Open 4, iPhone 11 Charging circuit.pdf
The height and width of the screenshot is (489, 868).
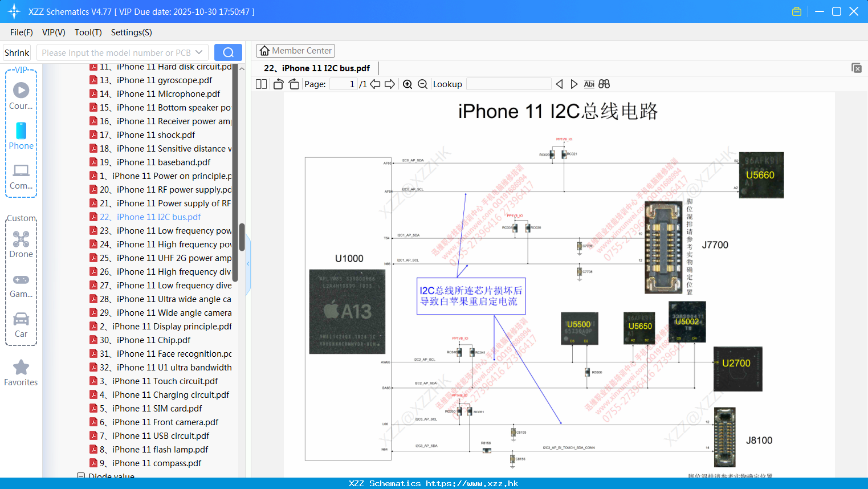160,395
